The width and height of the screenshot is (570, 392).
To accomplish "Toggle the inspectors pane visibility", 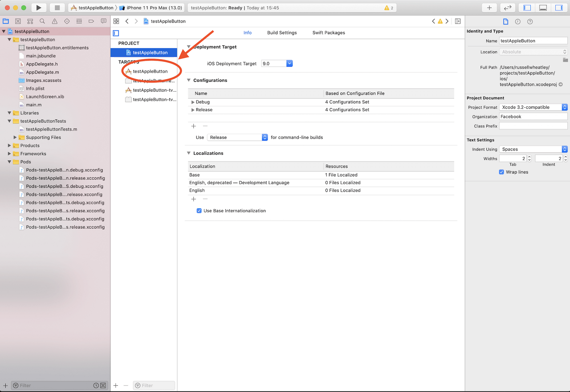I will [558, 8].
